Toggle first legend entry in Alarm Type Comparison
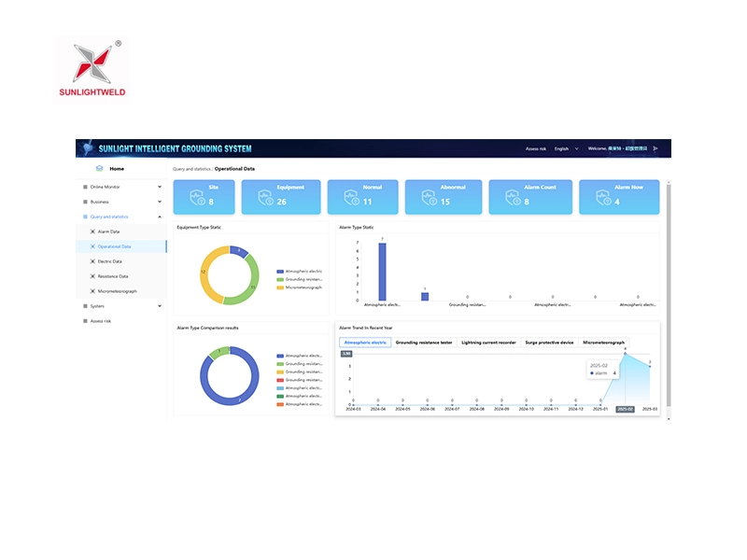747x560 pixels. coord(280,356)
